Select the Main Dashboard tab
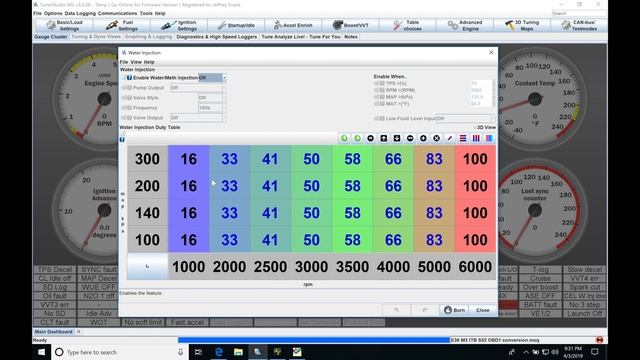The image size is (640, 360). click(53, 332)
